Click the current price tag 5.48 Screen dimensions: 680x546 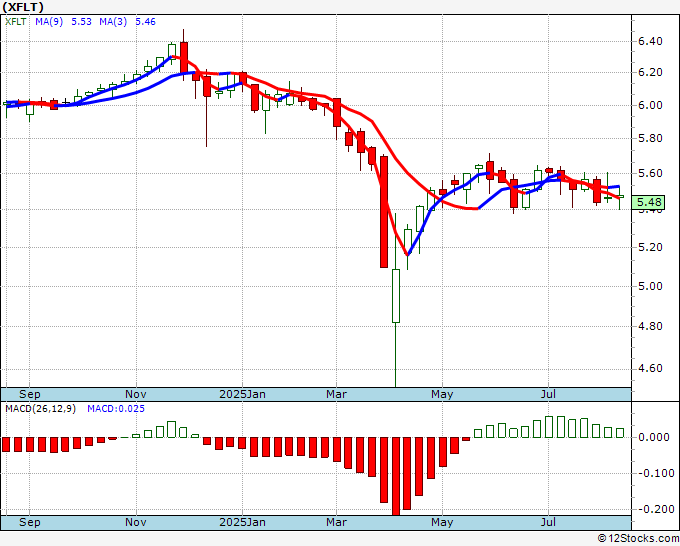click(x=649, y=202)
